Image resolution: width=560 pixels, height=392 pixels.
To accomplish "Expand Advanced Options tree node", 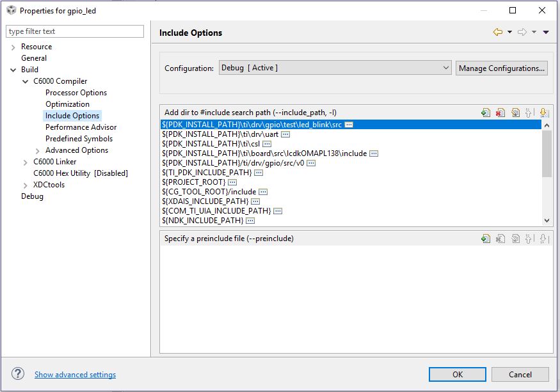I will pos(38,150).
